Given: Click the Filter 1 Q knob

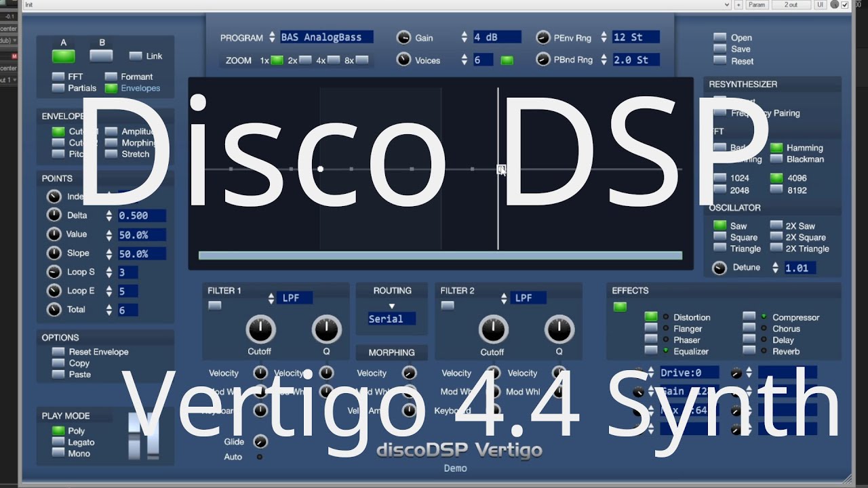Looking at the screenshot, I should tap(326, 329).
